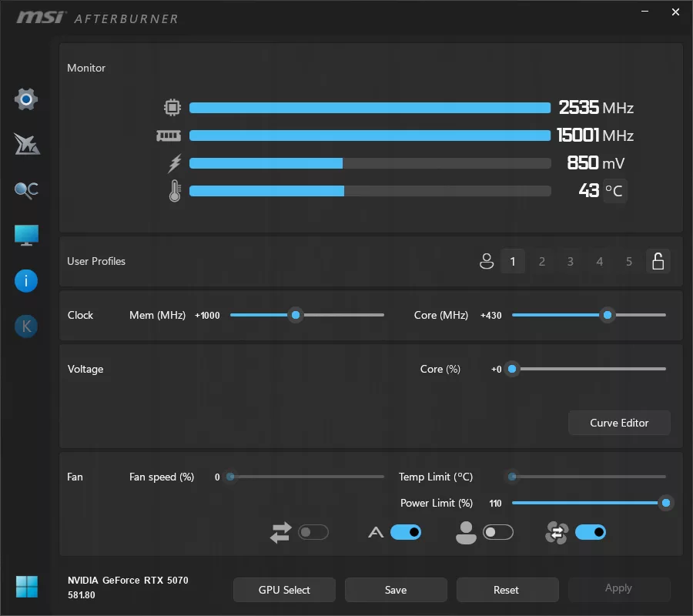Image resolution: width=693 pixels, height=616 pixels.
Task: Run the OC Scanner magnifier icon
Action: tap(26, 189)
